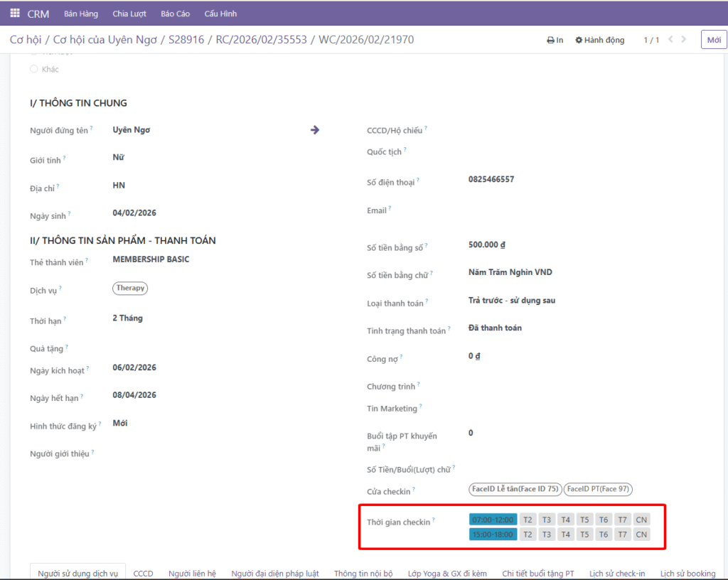Click the Mới button
Image resolution: width=728 pixels, height=580 pixels.
(x=714, y=40)
